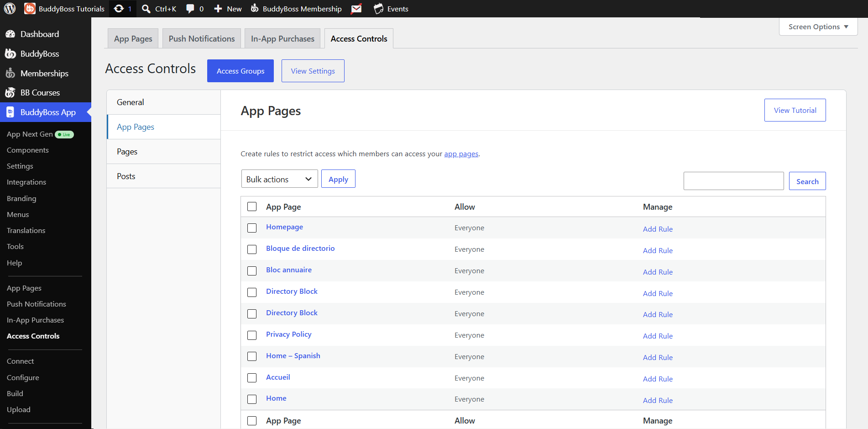This screenshot has width=868, height=429.
Task: Check the Homepage row checkbox
Action: coord(252,228)
